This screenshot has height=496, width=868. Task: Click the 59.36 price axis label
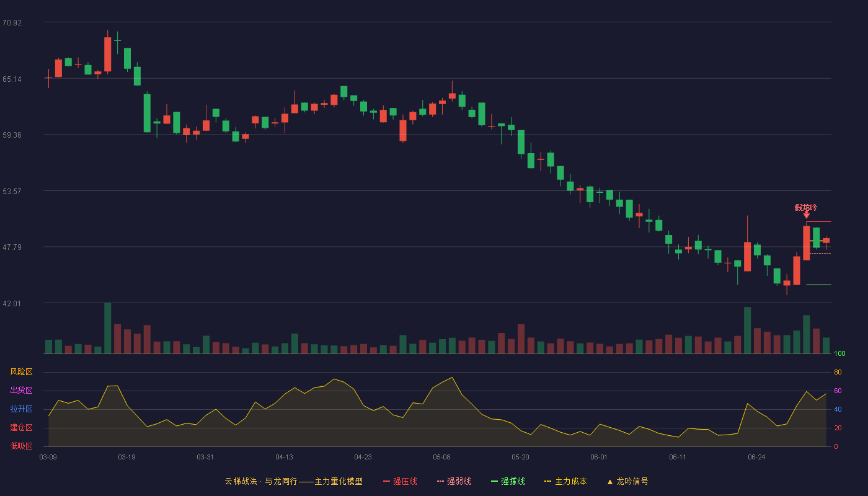[12, 135]
